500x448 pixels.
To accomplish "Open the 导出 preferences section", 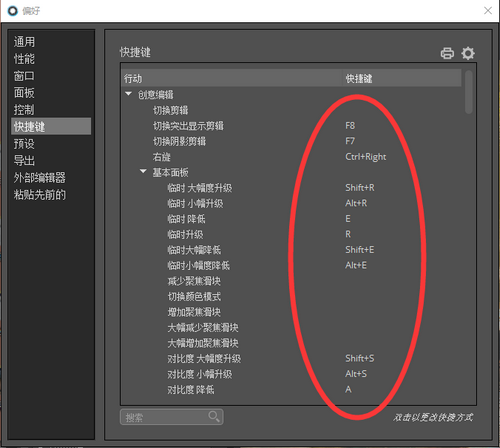I will click(x=24, y=161).
